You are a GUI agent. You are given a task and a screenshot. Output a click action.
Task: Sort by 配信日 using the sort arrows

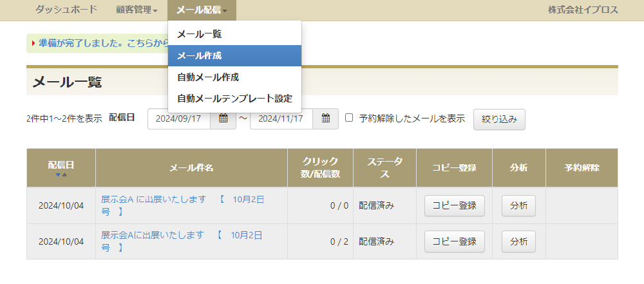[x=61, y=175]
